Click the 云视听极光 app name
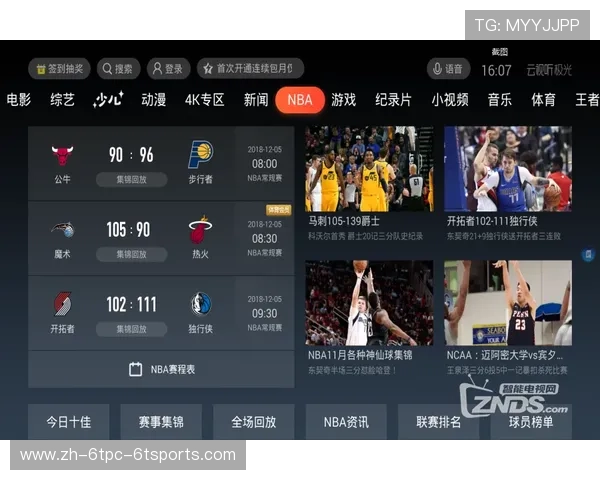 pyautogui.click(x=549, y=70)
